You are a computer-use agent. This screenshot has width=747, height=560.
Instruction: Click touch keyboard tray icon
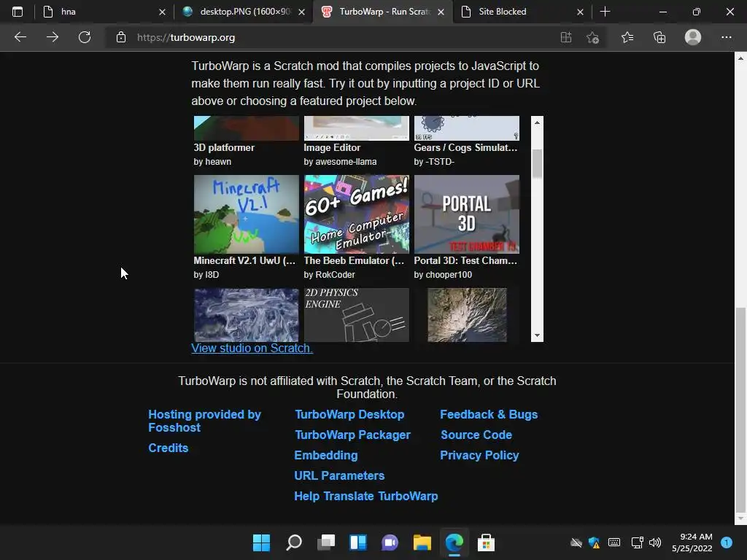tap(614, 542)
